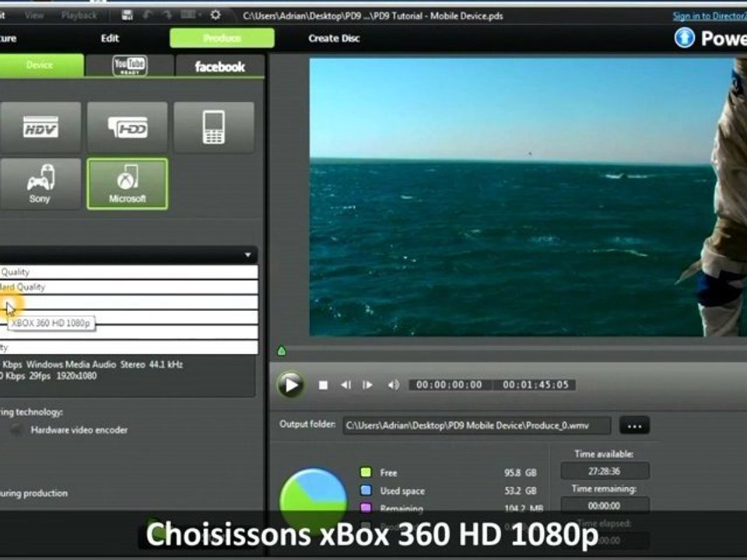
Task: Click the 53.2 GB used value
Action: click(x=521, y=491)
